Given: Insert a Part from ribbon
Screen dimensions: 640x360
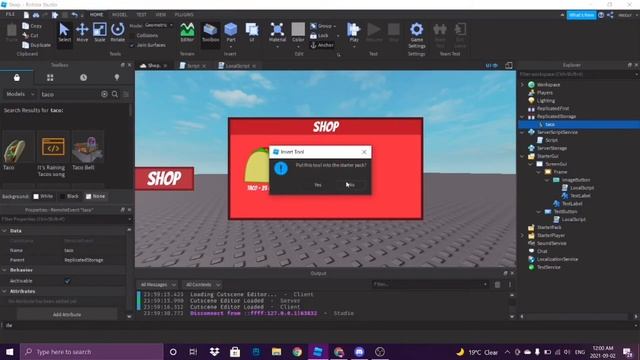Looking at the screenshot, I should click(231, 33).
